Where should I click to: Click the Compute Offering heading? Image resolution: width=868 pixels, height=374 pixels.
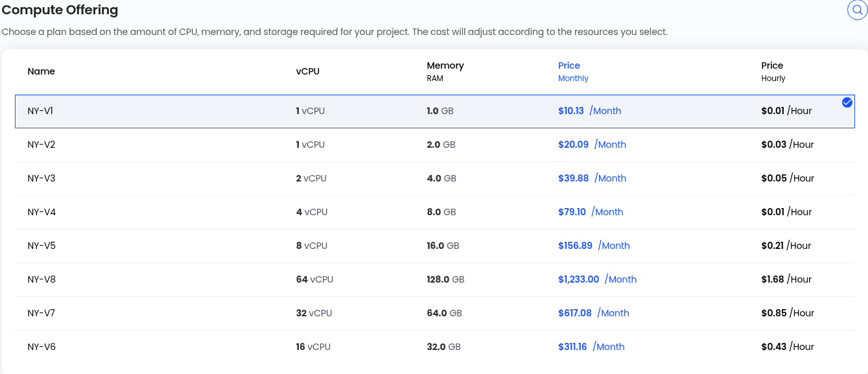click(x=60, y=10)
